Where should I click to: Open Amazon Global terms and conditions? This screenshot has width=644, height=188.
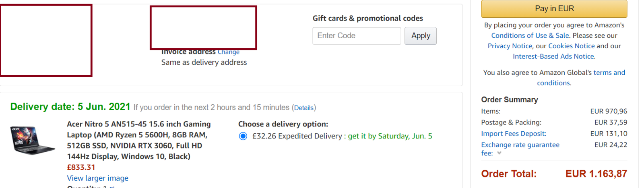click(x=581, y=78)
